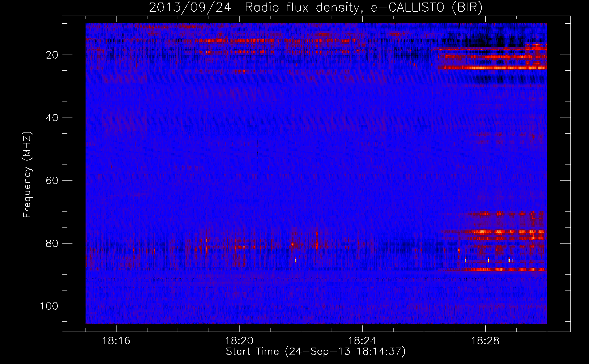Click the 40 MHz frequency tick label
This screenshot has height=364, width=589.
pos(52,118)
